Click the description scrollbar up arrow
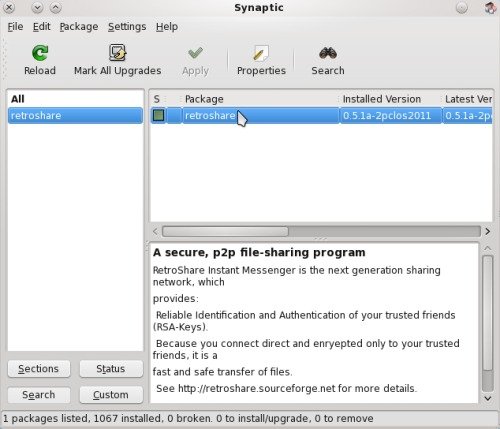Viewport: 500px width, 429px height. coord(488,248)
